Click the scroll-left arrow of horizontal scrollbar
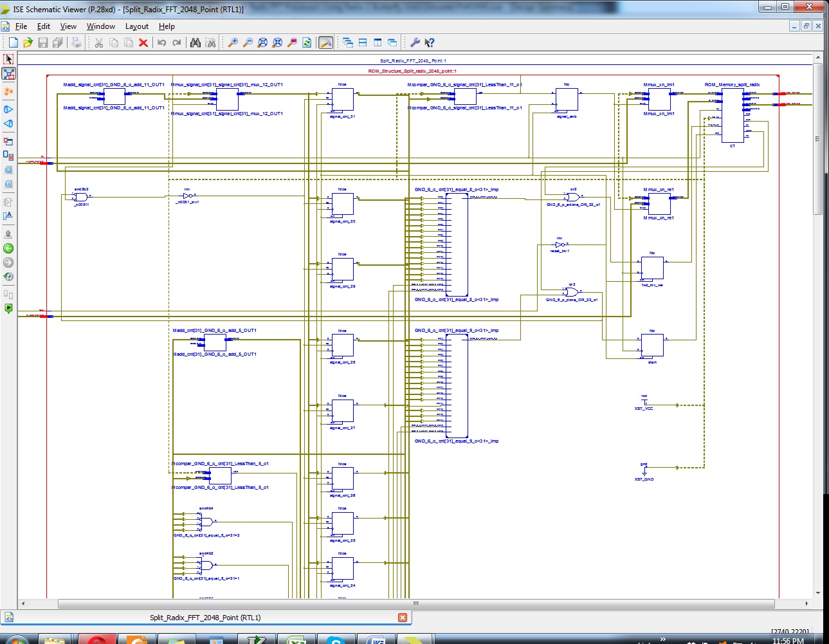Screen dimensions: 829x644 (23, 603)
